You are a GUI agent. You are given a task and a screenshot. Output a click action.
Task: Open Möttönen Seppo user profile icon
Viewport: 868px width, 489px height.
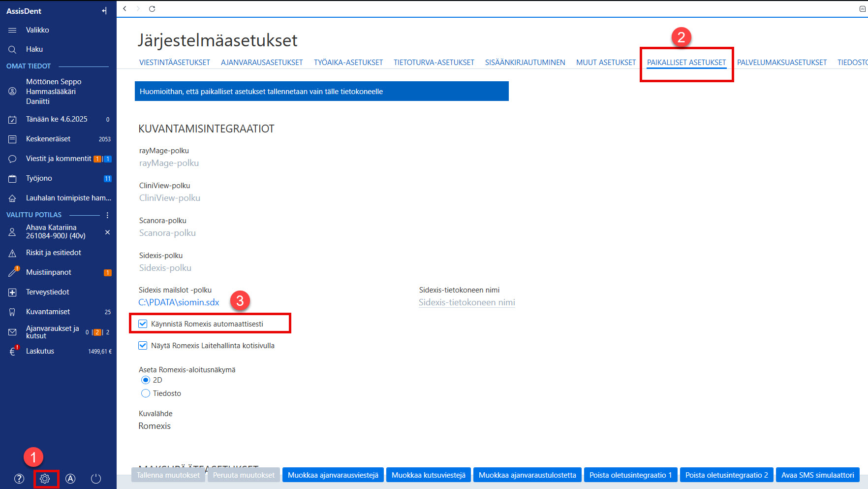click(12, 92)
